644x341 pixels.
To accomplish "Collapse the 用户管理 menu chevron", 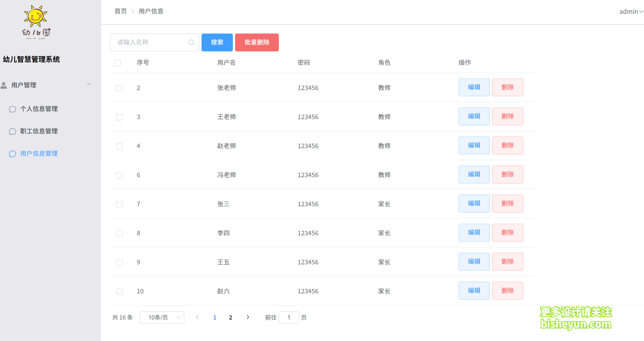I will pos(89,84).
